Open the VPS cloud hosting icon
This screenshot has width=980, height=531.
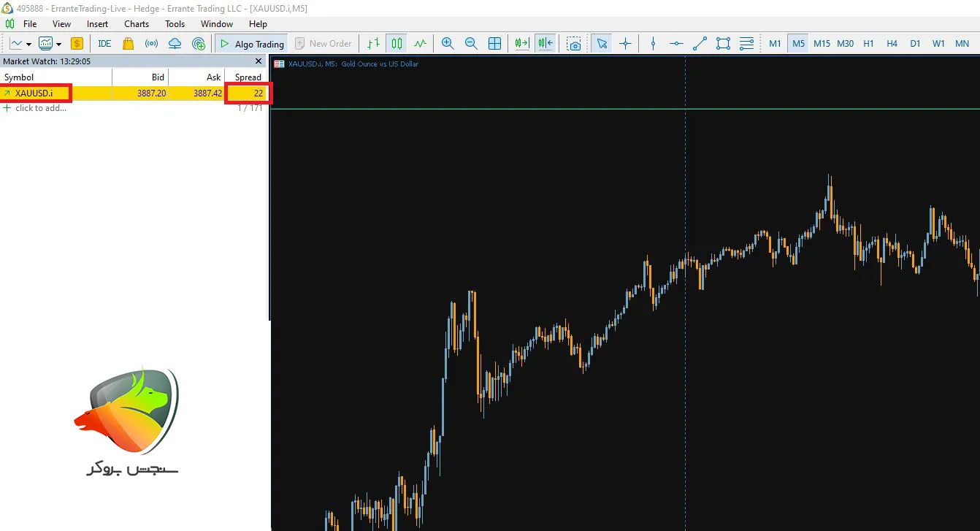175,44
